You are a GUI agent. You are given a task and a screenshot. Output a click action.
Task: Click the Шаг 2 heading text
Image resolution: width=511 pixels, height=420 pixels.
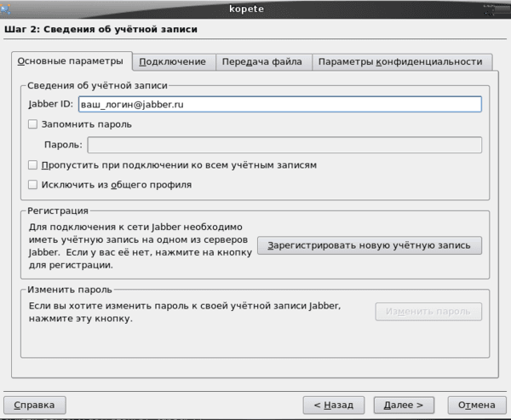pos(100,29)
